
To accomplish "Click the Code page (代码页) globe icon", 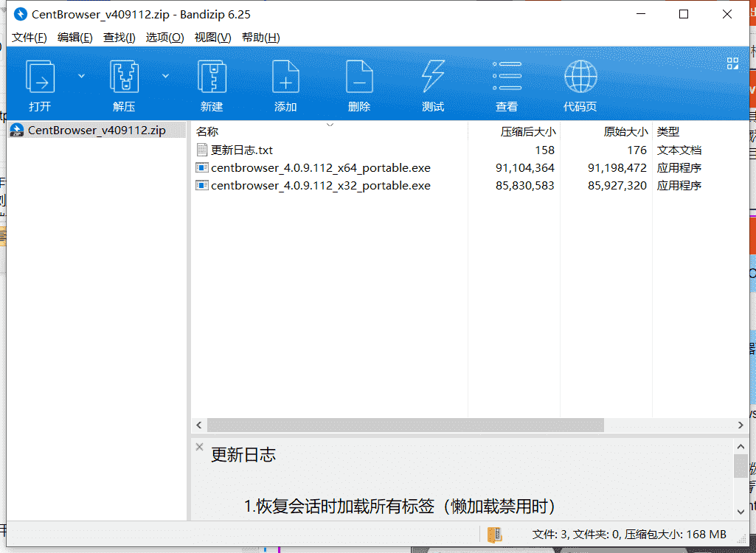I will coord(580,76).
